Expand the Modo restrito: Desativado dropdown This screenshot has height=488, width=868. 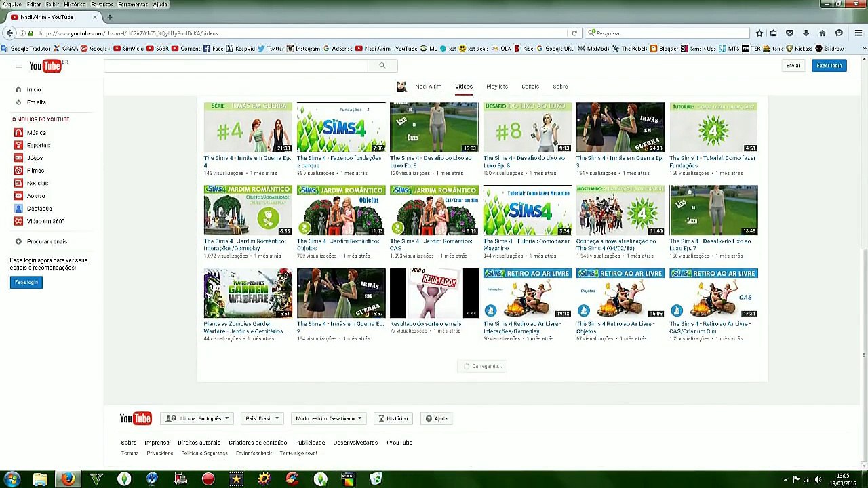point(329,418)
